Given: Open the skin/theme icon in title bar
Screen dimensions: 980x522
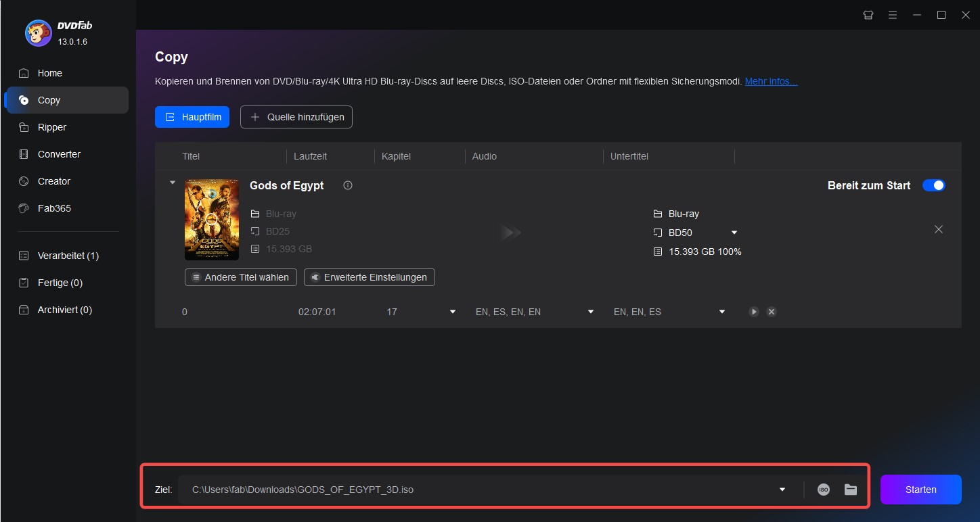Looking at the screenshot, I should click(868, 15).
